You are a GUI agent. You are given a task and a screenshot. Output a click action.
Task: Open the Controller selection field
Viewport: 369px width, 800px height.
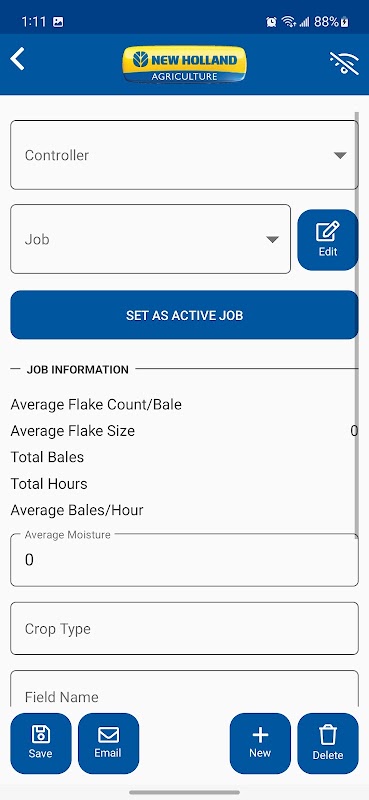(x=184, y=155)
